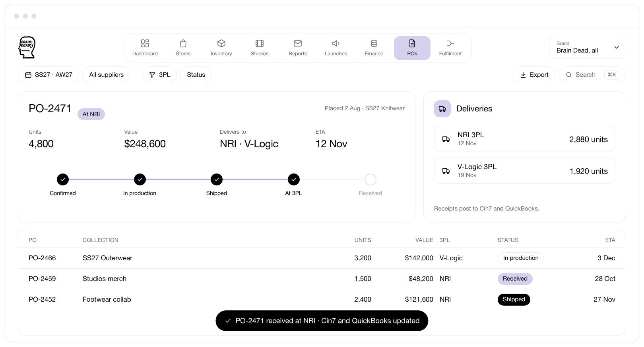644x347 pixels.
Task: Focus the Search field
Action: [x=592, y=75]
